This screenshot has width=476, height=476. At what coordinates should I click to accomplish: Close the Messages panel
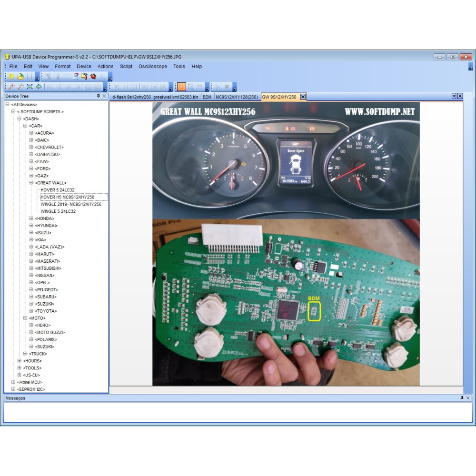[x=468, y=397]
